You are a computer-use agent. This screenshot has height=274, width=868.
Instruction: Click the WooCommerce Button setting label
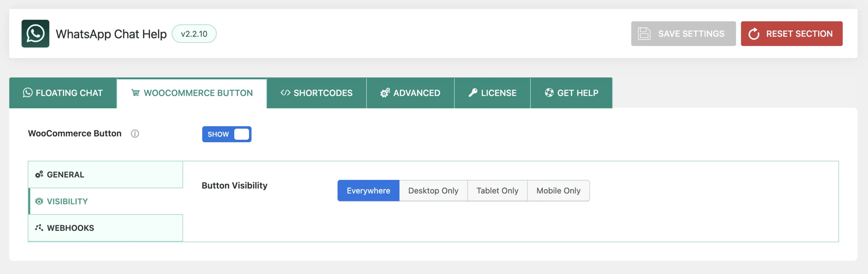tap(75, 133)
